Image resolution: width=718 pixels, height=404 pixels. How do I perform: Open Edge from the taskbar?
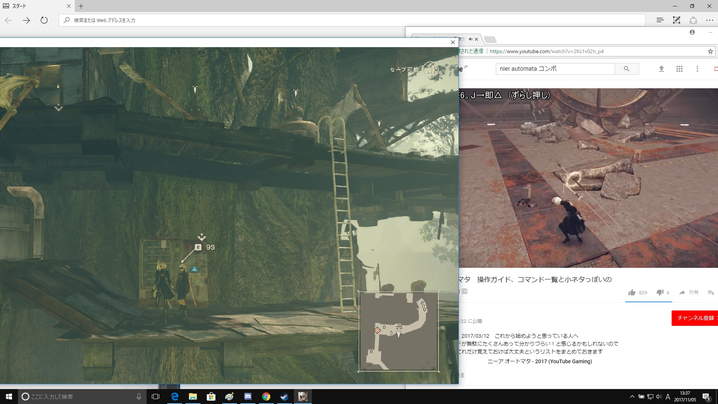[x=174, y=396]
